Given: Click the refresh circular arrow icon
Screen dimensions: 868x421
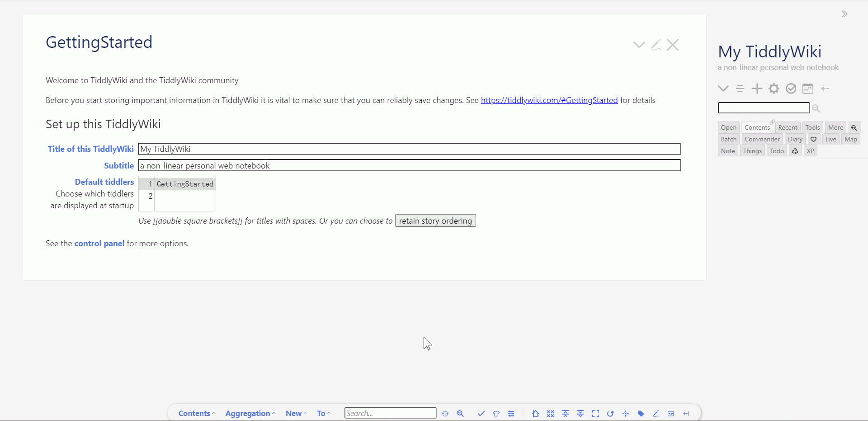Looking at the screenshot, I should [610, 413].
